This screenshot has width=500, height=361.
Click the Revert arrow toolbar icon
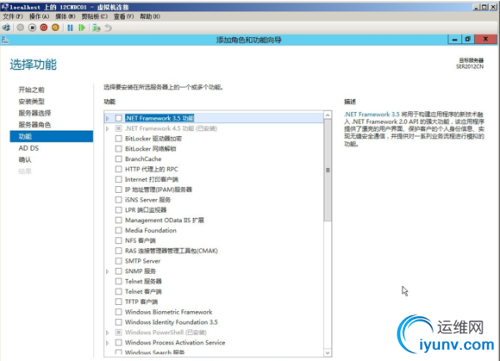click(108, 28)
